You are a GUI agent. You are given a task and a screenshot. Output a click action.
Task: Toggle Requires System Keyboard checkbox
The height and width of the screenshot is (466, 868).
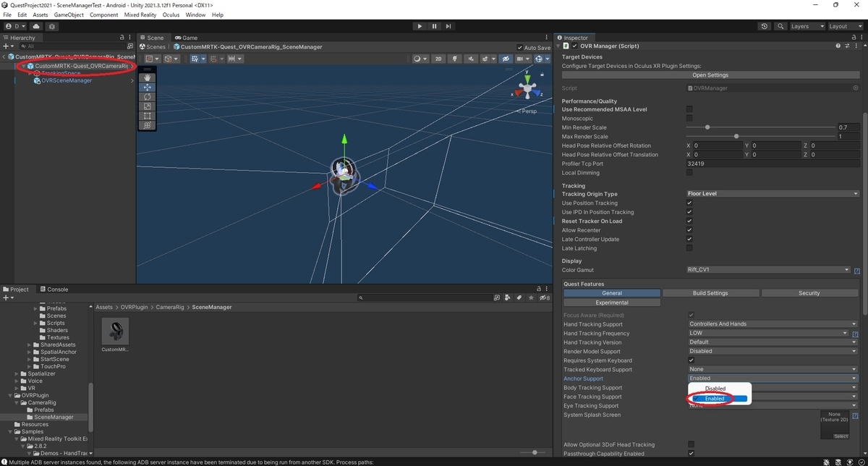click(x=692, y=360)
